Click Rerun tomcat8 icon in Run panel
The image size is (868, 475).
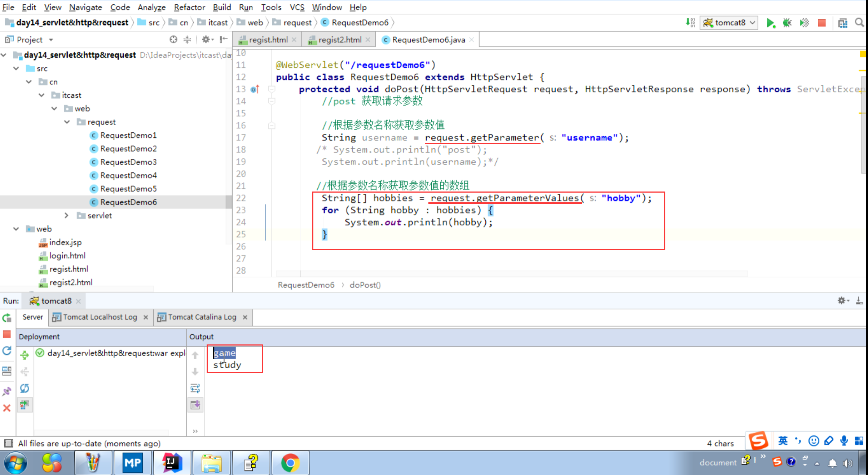[7, 318]
